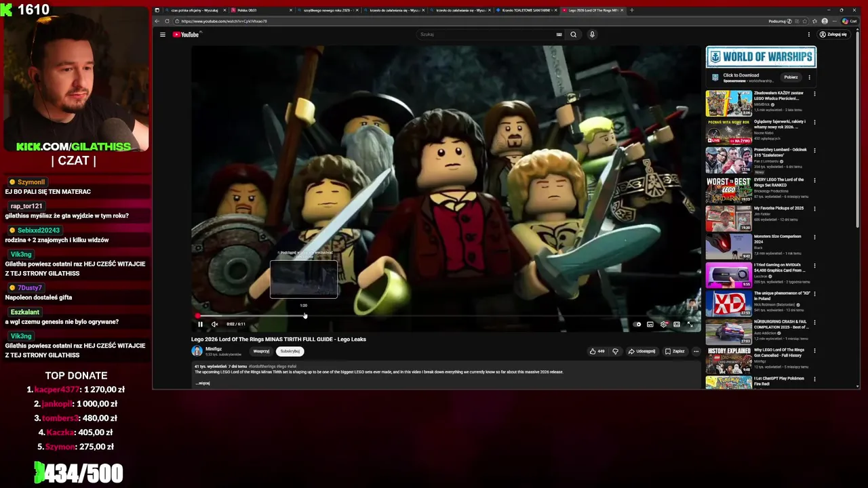Switch to Krzesło TOALETOWE SANITARNE tab
The height and width of the screenshot is (488, 868).
click(x=526, y=10)
